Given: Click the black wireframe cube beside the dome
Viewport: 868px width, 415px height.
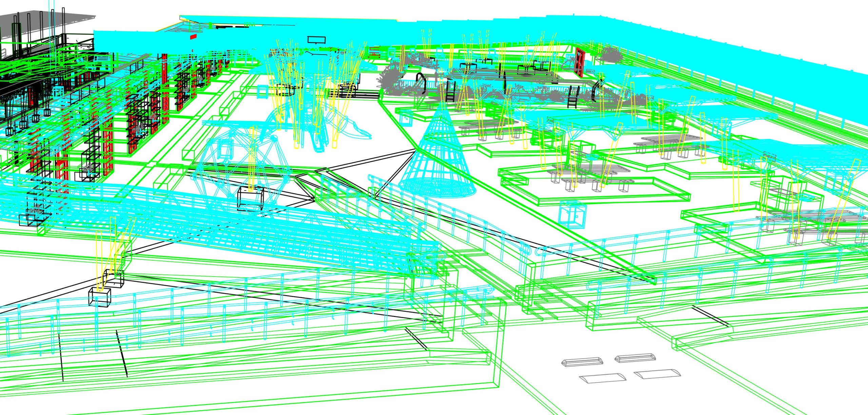Looking at the screenshot, I should 250,199.
